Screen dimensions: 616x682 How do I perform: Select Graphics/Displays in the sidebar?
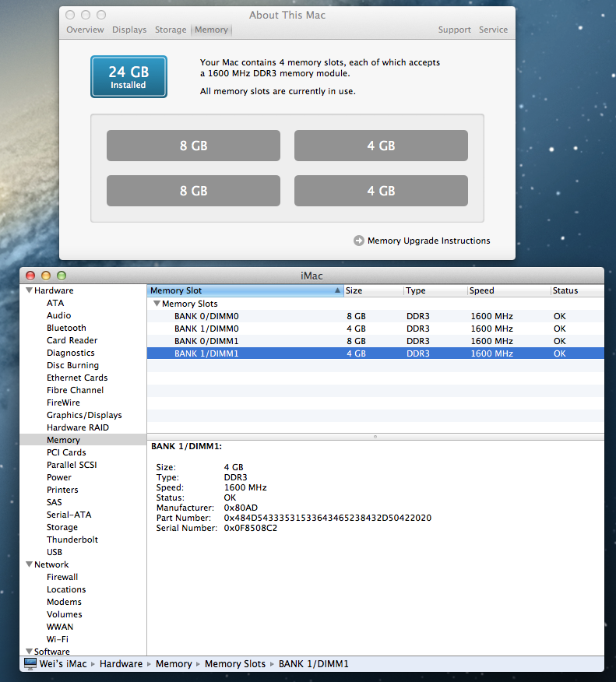click(x=84, y=415)
